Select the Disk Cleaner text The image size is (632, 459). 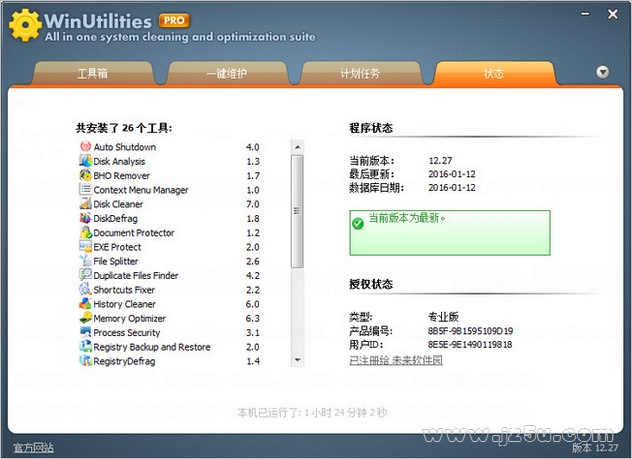click(118, 204)
